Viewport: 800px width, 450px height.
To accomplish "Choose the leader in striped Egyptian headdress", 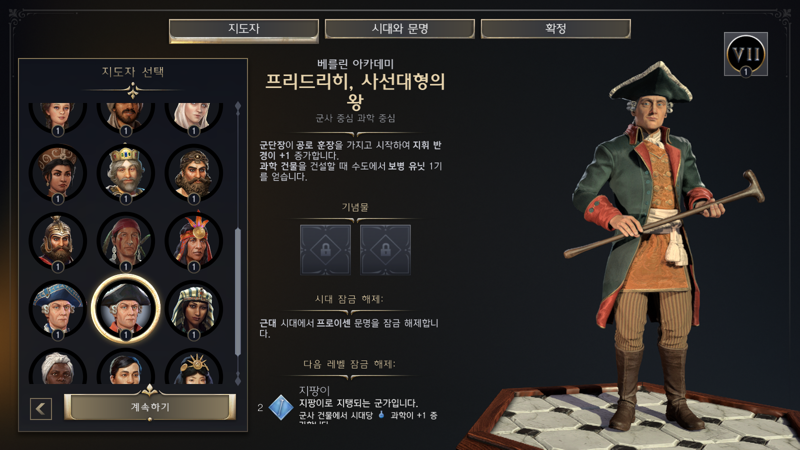I will click(x=193, y=309).
